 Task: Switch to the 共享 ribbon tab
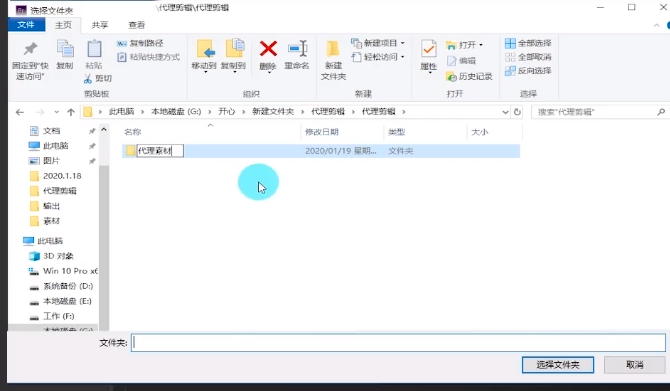(x=100, y=25)
